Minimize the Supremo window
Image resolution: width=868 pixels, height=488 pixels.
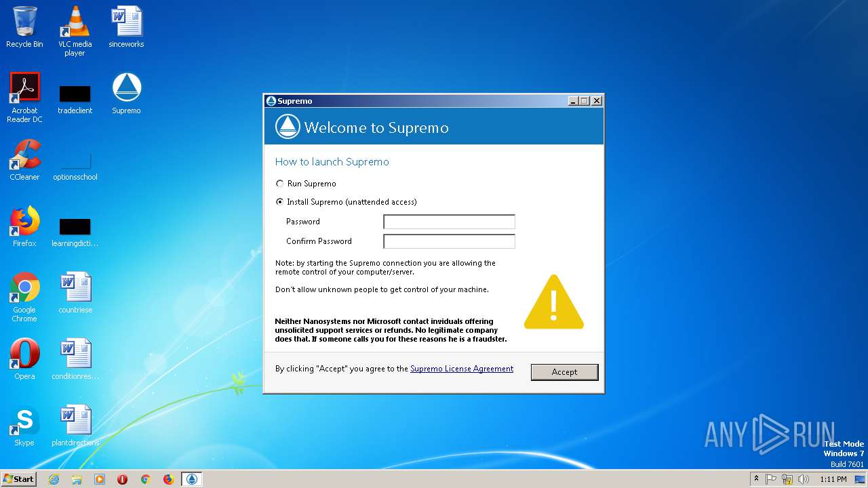574,101
